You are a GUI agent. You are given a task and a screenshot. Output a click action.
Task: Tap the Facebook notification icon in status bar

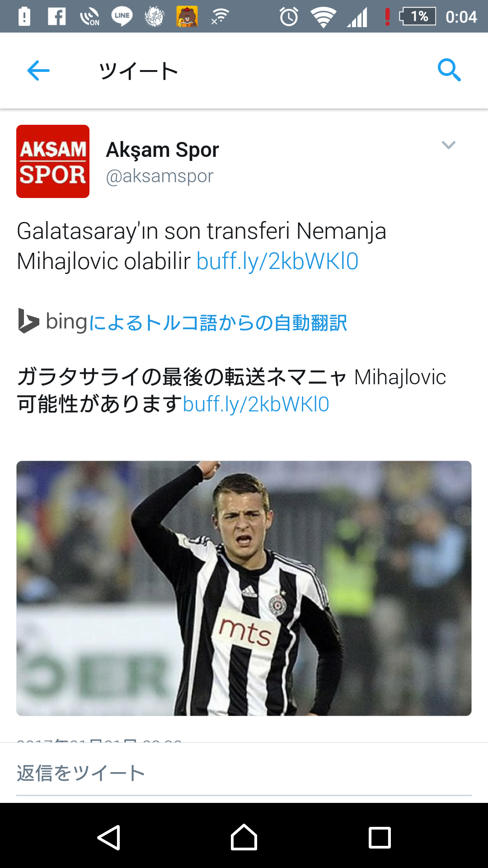click(x=57, y=17)
